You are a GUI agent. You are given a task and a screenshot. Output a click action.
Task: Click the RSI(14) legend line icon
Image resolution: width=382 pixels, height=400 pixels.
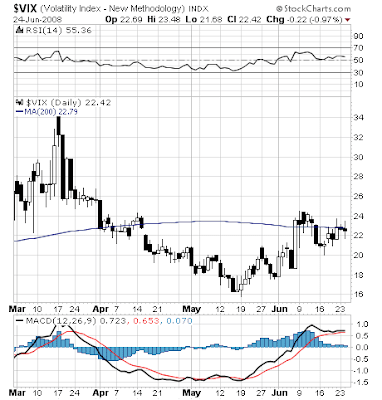click(x=19, y=31)
